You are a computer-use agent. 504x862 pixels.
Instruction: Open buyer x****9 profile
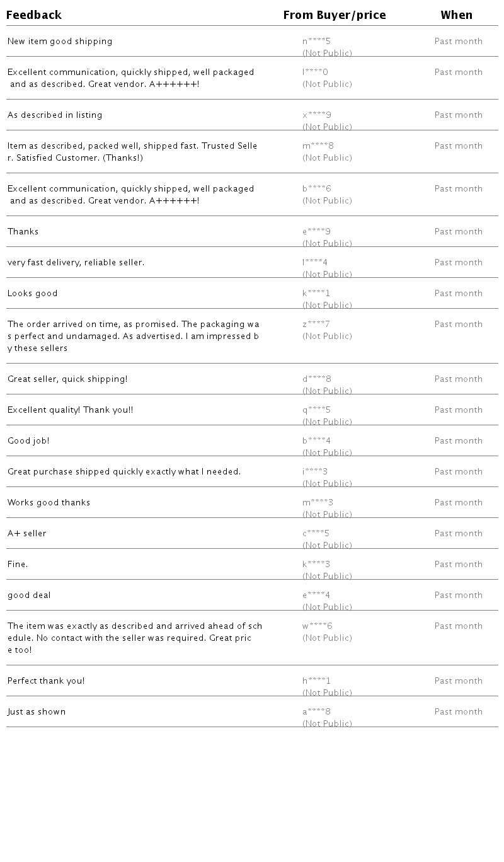click(x=316, y=115)
